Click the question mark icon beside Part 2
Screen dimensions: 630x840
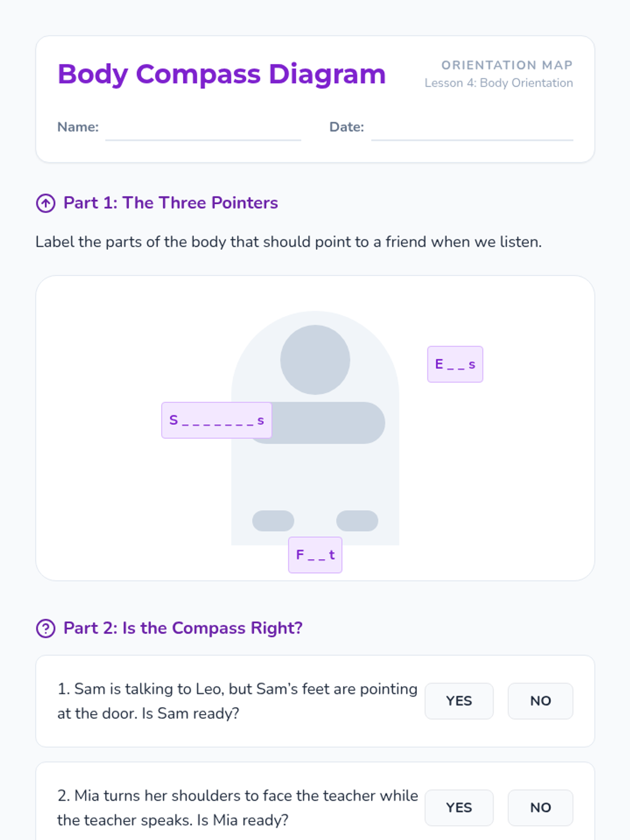[46, 628]
